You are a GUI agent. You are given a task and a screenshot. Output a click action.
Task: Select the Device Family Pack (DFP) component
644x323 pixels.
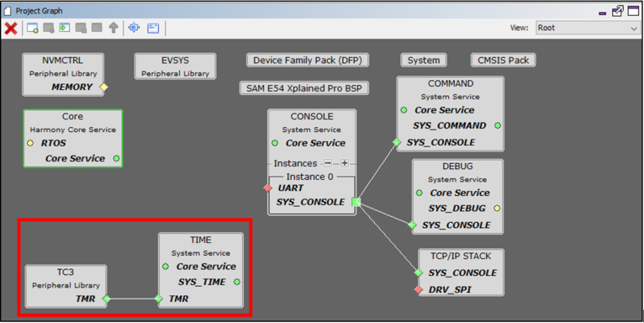tap(308, 61)
